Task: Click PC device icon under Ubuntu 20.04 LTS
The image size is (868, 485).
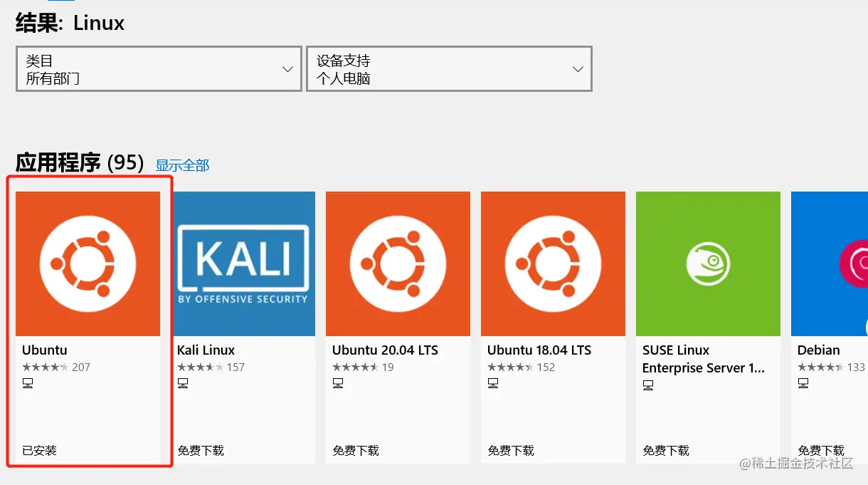Action: point(338,384)
